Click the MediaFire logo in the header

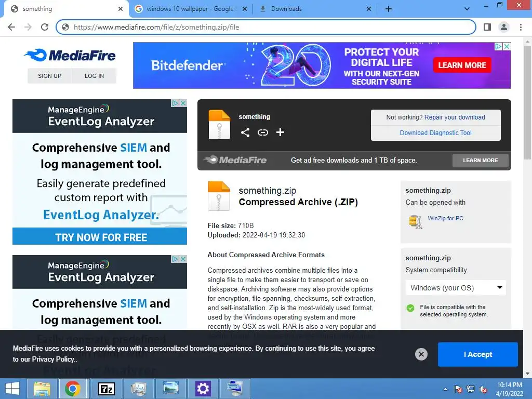pyautogui.click(x=70, y=55)
